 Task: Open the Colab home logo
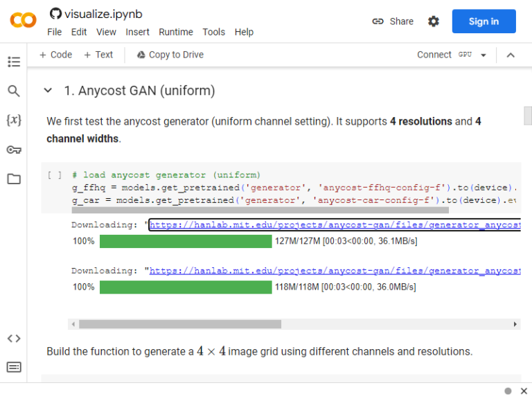[23, 20]
